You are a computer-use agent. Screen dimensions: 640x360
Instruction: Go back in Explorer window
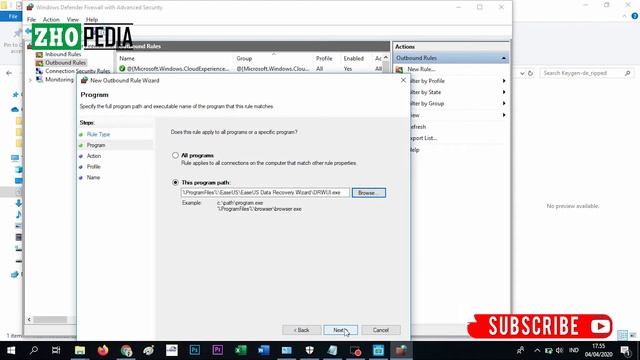point(9,73)
